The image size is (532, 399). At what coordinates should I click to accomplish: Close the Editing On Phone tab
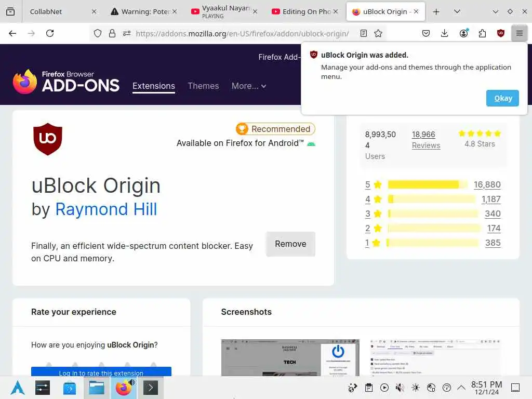coord(336,11)
